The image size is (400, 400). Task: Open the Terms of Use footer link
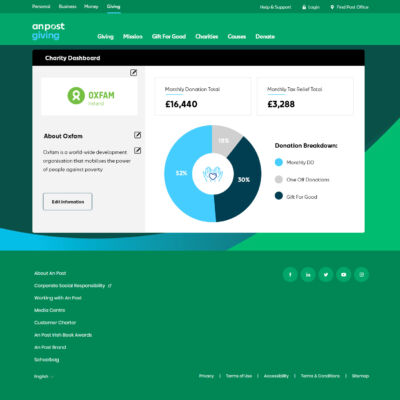click(x=239, y=376)
